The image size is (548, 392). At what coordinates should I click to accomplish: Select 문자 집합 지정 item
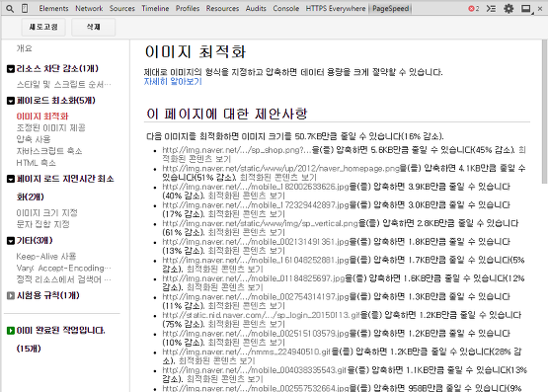click(x=43, y=224)
